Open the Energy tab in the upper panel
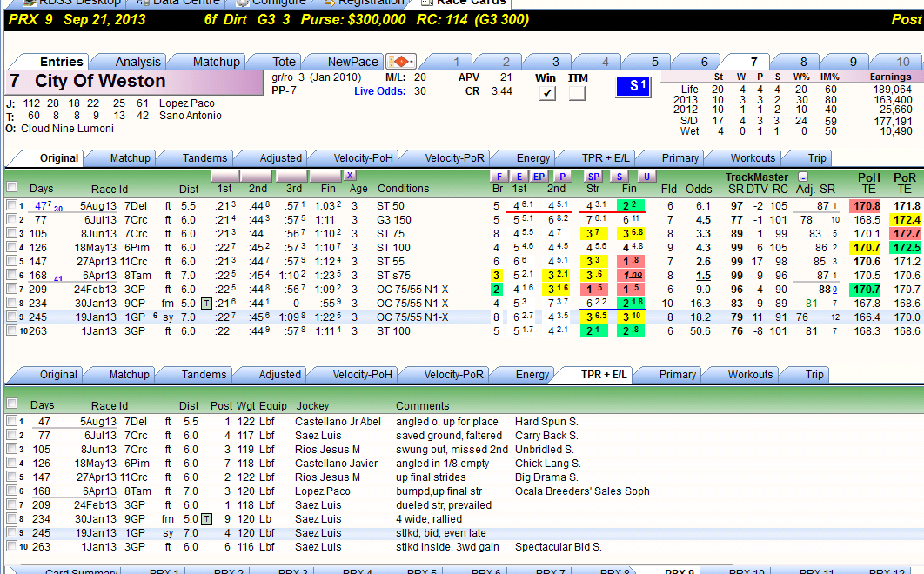The width and height of the screenshot is (924, 574). click(x=532, y=158)
